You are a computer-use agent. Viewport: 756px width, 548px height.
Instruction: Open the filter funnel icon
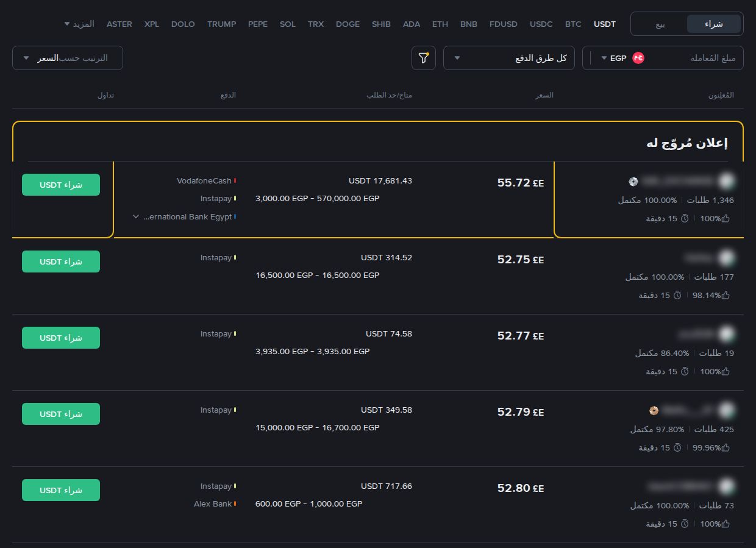pyautogui.click(x=424, y=58)
